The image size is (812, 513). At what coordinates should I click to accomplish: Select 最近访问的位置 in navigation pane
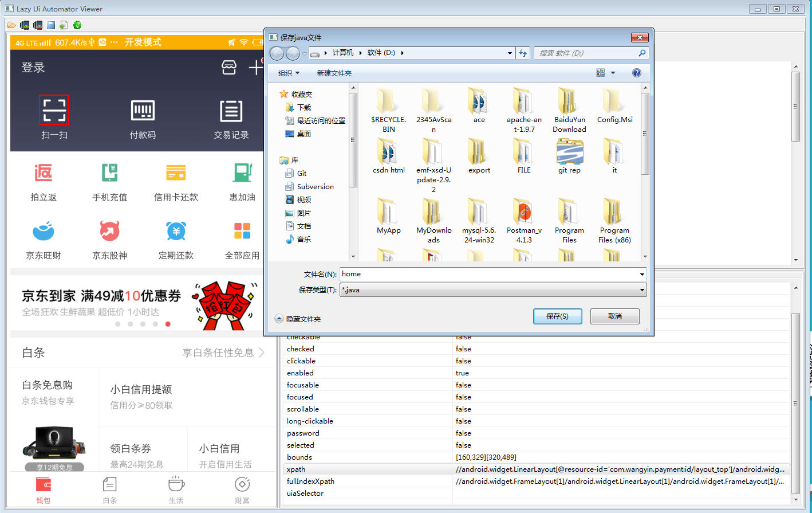click(x=316, y=120)
